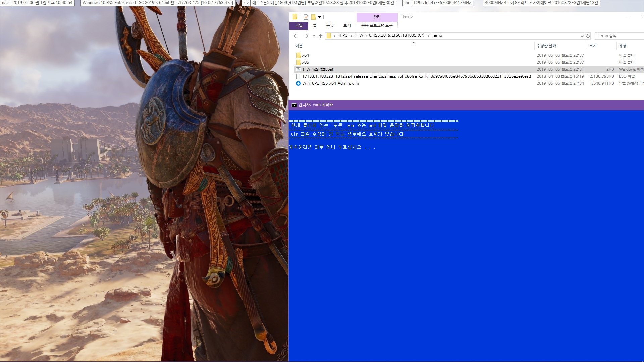This screenshot has height=362, width=644.
Task: Click the Windows 10 RS5 Enterprise LTSC info widget
Action: click(x=158, y=3)
